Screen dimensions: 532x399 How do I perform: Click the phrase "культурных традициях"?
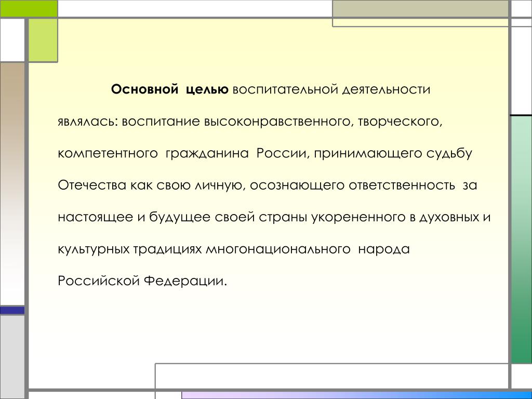point(130,249)
